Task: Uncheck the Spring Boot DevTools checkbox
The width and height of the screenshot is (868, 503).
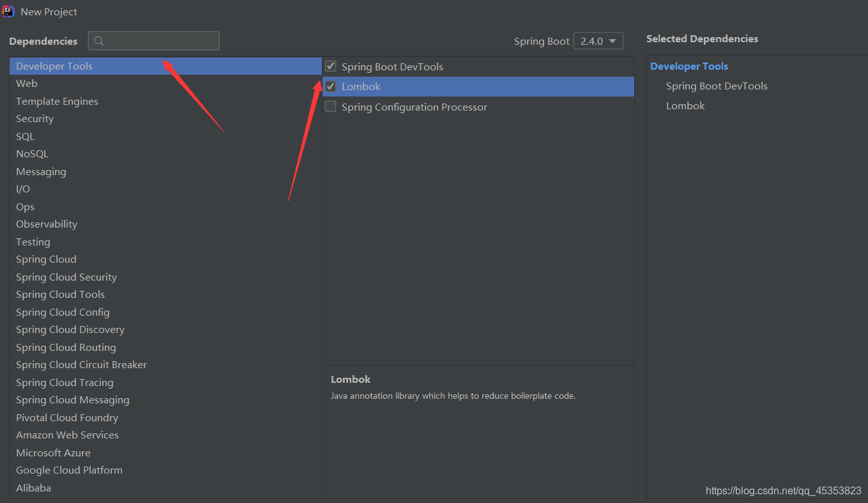Action: 331,66
